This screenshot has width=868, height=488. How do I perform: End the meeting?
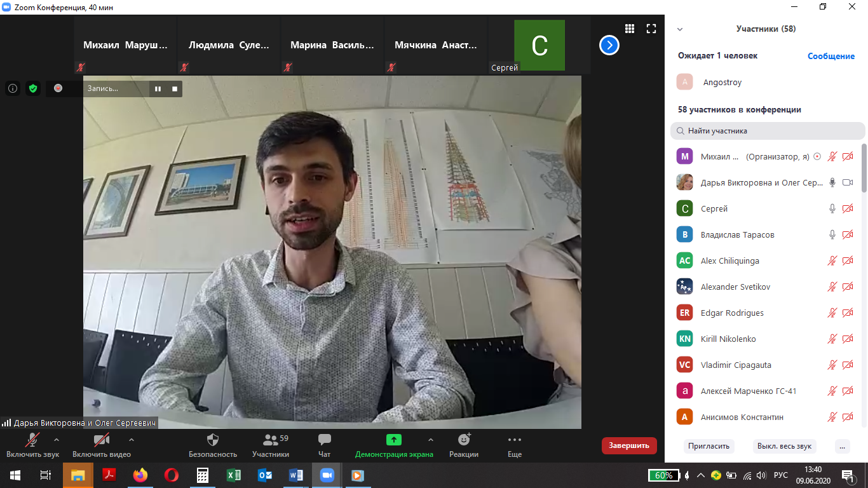(x=629, y=445)
